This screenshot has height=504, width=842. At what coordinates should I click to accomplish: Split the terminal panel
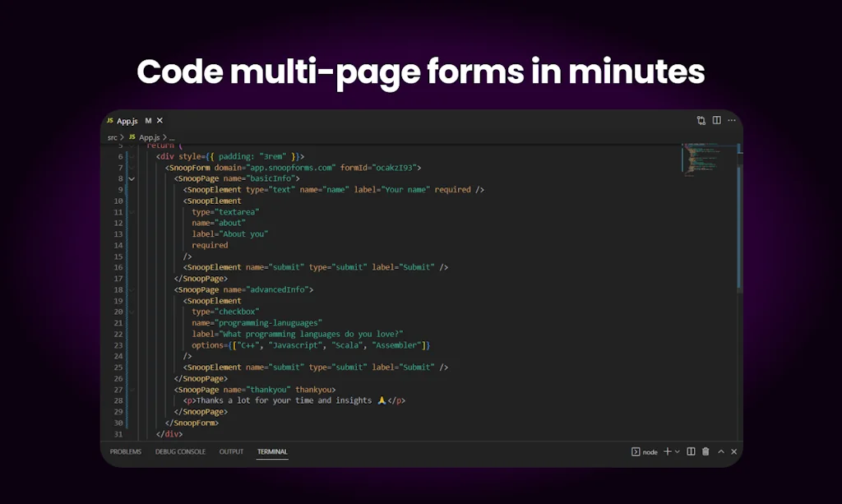pyautogui.click(x=691, y=451)
